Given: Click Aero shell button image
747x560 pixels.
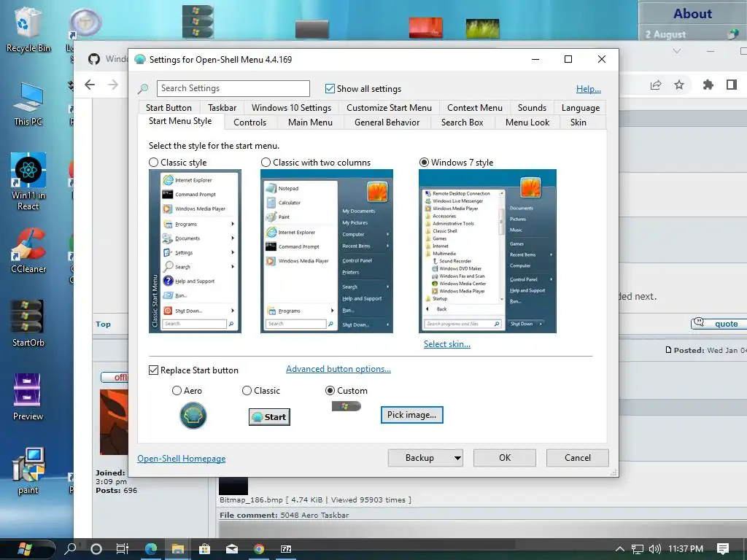Looking at the screenshot, I should (x=193, y=415).
